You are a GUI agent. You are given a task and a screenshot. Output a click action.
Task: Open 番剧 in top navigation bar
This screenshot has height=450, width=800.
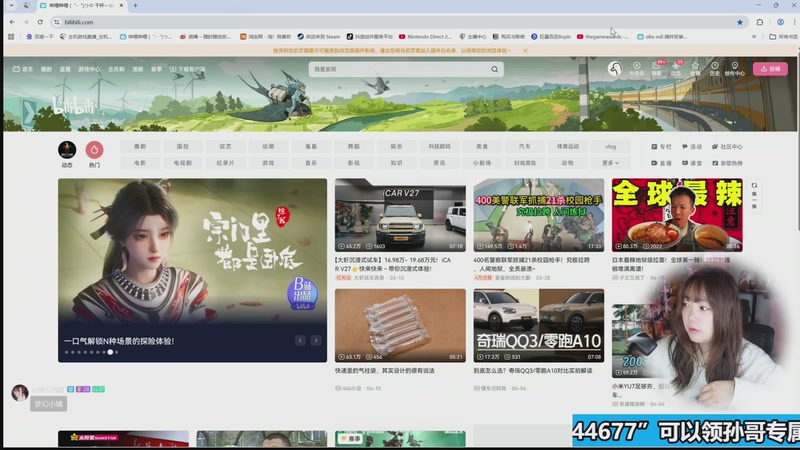(46, 69)
